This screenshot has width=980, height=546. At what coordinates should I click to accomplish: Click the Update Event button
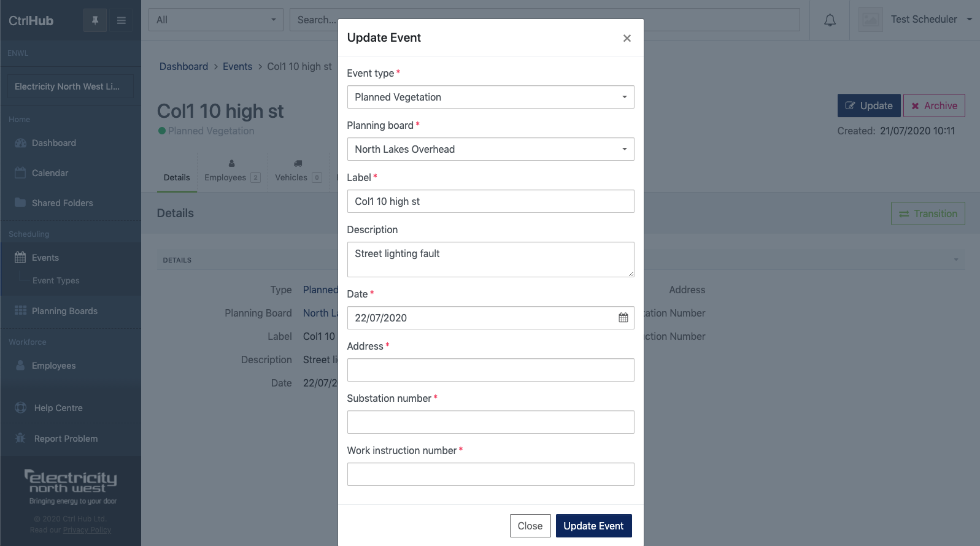[593, 526]
